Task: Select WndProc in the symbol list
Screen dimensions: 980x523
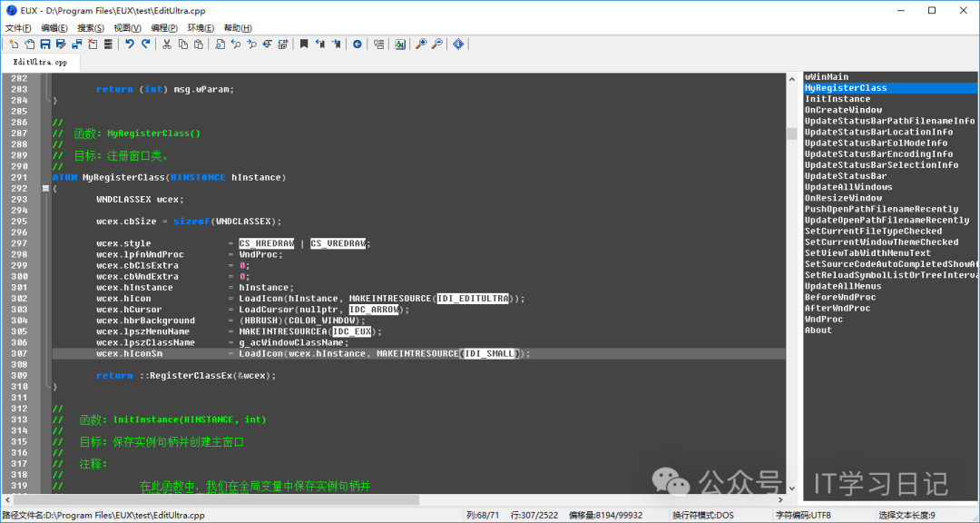Action: (x=823, y=319)
